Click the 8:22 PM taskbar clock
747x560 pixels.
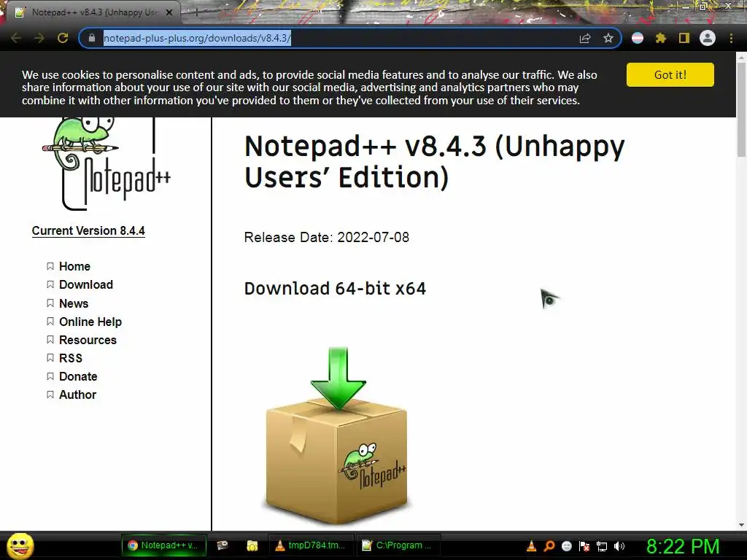pyautogui.click(x=683, y=546)
